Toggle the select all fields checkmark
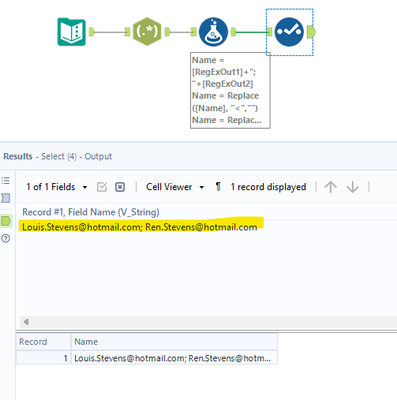This screenshot has width=397, height=400. click(102, 187)
